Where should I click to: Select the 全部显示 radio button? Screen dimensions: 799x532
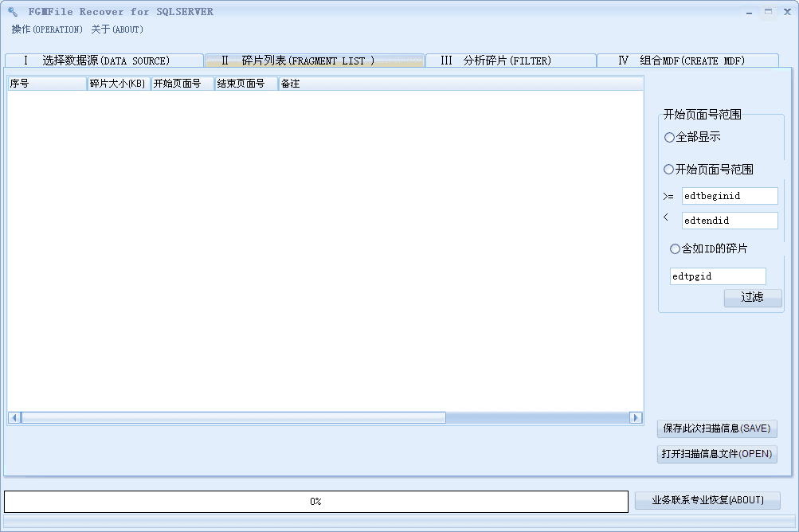[669, 137]
